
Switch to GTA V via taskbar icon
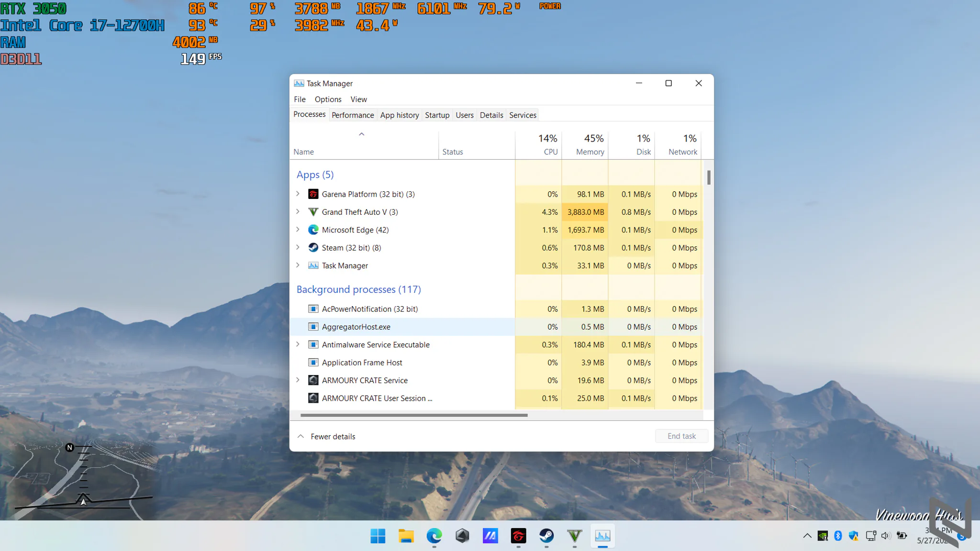574,536
